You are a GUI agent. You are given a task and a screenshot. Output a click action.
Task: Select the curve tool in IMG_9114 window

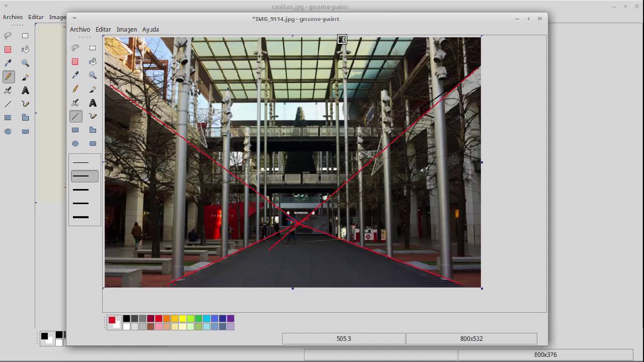click(x=93, y=116)
